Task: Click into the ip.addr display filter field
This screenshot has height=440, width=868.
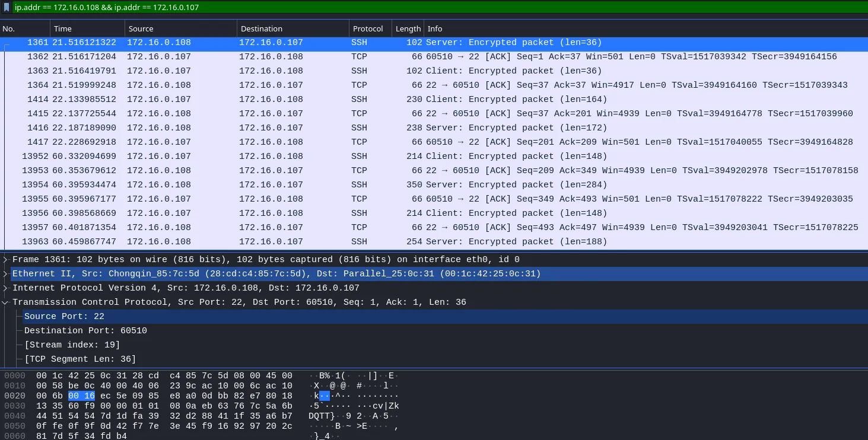Action: (415, 8)
